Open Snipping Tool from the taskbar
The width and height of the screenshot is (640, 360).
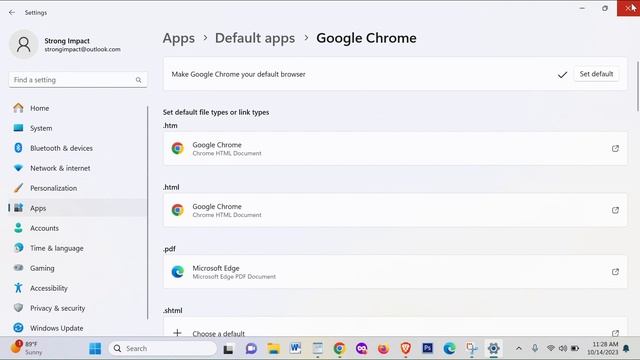point(471,349)
